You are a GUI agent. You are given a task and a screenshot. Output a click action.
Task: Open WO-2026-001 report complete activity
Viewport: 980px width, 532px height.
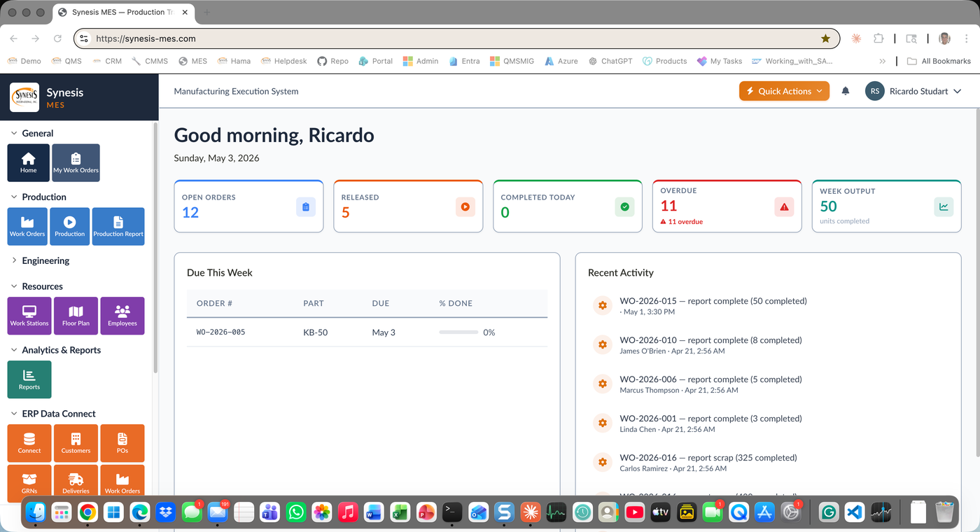(710, 419)
